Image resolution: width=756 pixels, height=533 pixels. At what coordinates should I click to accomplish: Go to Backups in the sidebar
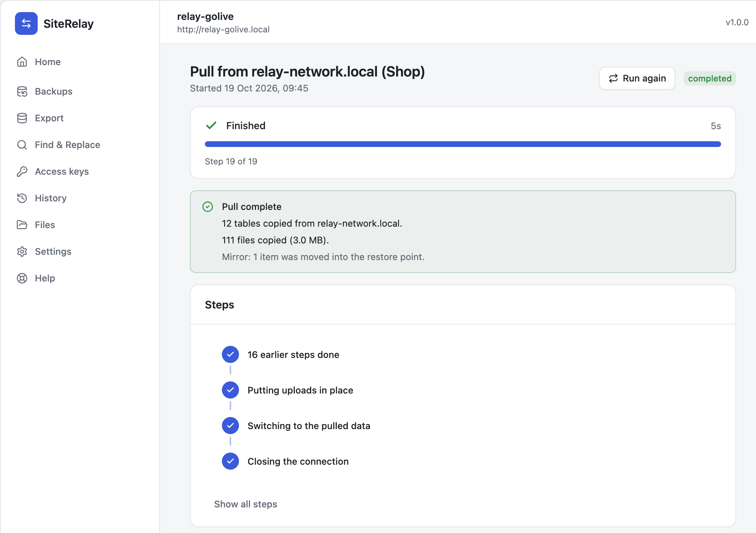tap(53, 91)
